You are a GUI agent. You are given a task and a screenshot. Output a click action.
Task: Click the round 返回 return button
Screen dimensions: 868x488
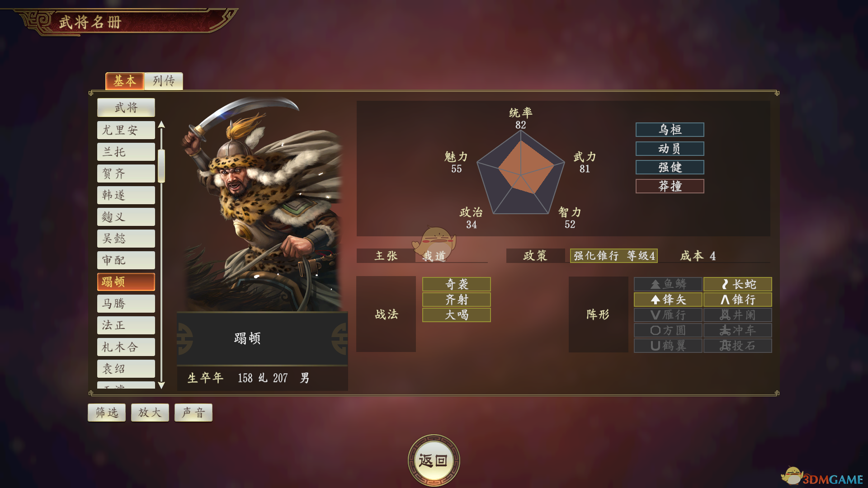click(x=434, y=460)
